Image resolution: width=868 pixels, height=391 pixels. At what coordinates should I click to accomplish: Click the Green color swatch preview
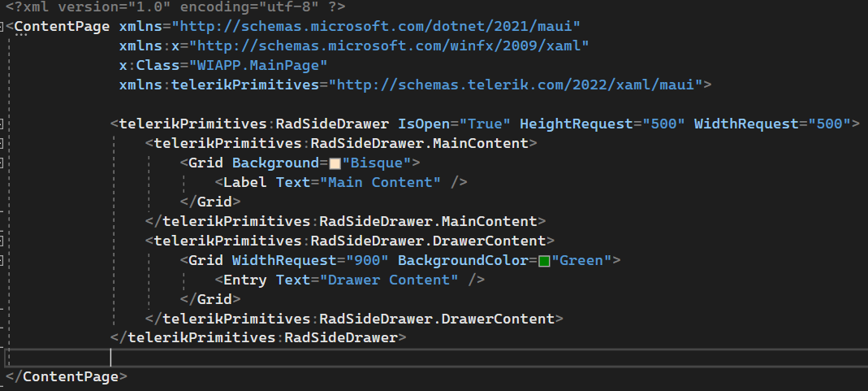coord(544,261)
